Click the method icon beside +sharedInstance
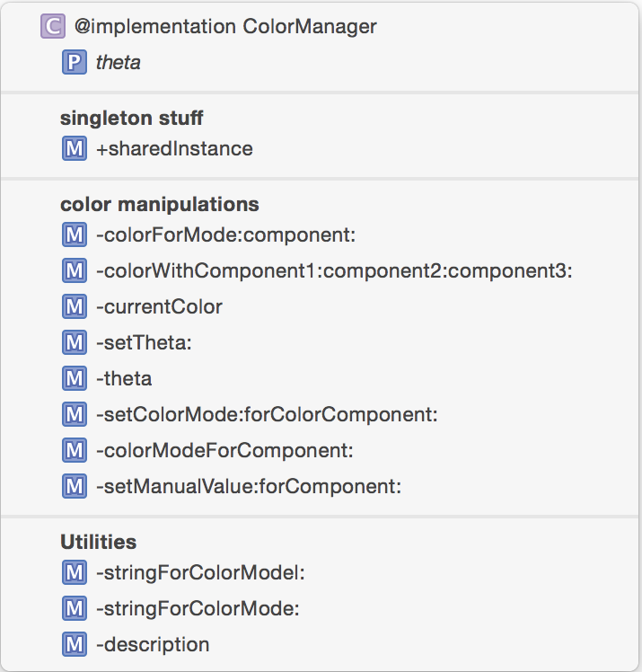The height and width of the screenshot is (672, 642). pos(74,148)
